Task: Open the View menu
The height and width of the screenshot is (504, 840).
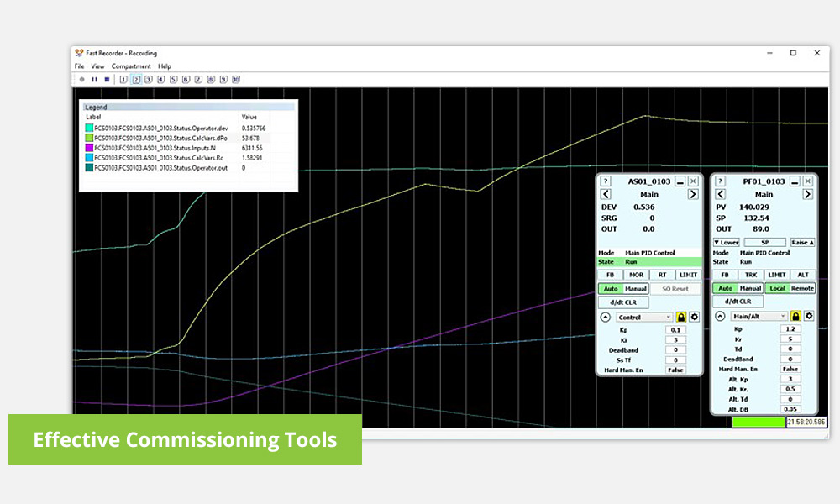Action: [97, 66]
